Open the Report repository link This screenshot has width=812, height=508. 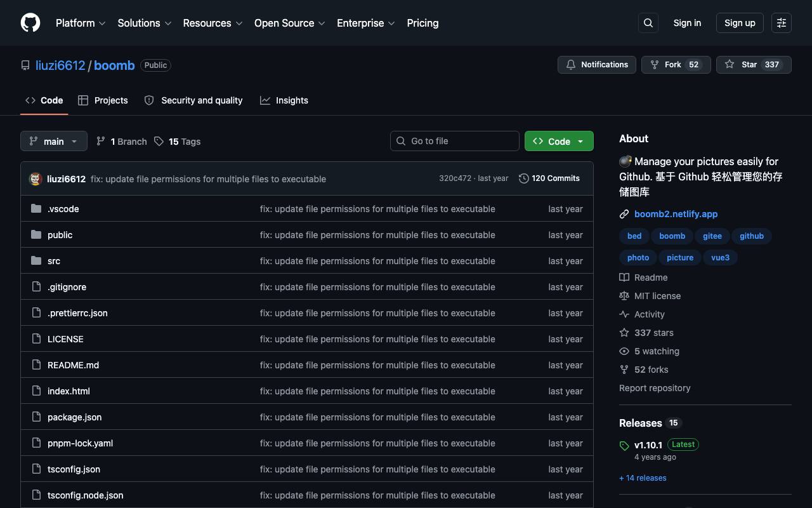pos(655,388)
